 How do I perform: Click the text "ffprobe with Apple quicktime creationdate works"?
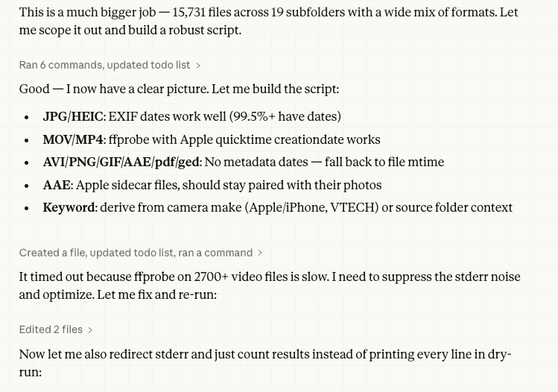[244, 140]
